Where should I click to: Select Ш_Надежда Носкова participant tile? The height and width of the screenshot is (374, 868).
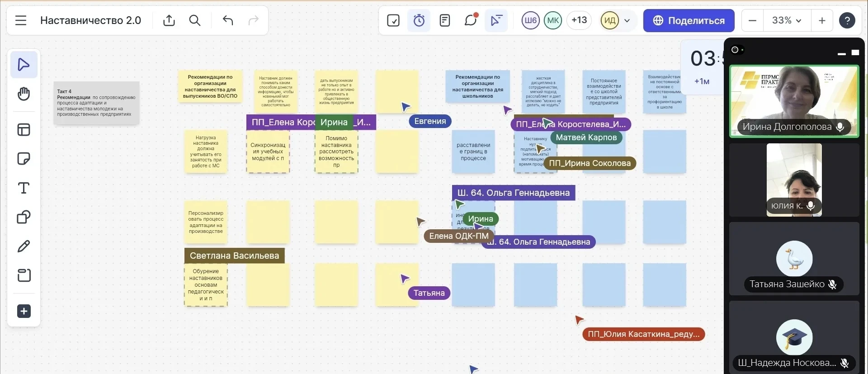794,337
